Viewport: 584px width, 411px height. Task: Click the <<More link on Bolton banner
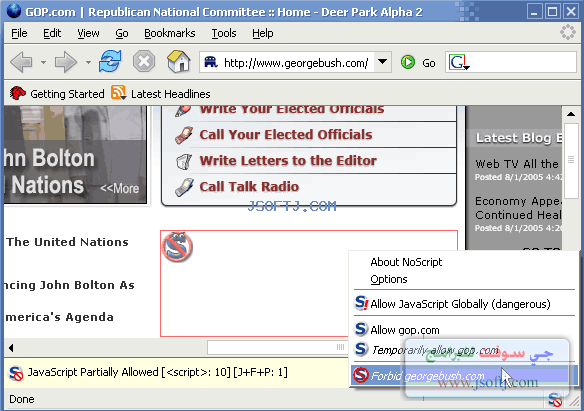tap(120, 188)
